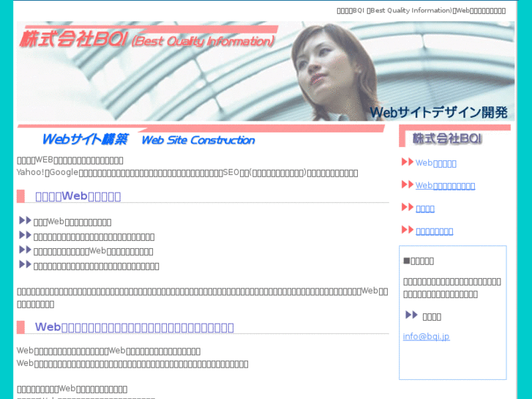Click the sidebar 株式会社BQI title image

click(x=454, y=136)
